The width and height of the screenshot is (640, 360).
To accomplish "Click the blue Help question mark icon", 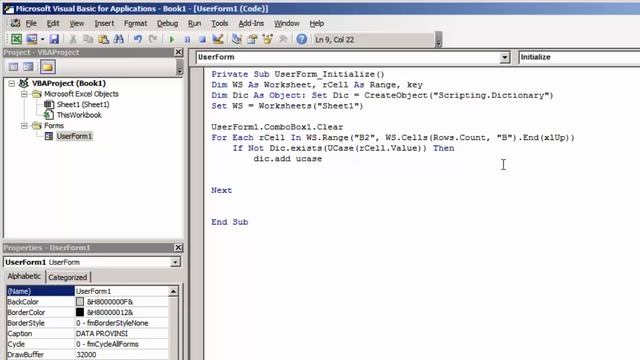I will coord(302,39).
